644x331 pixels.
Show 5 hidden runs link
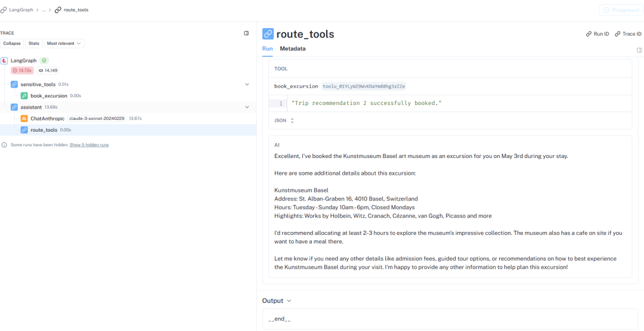click(x=89, y=145)
